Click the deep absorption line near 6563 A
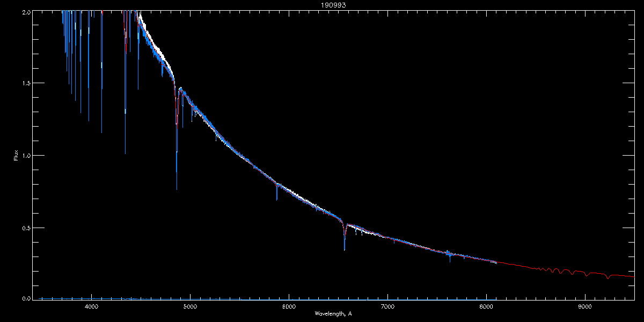The image size is (644, 322). 345,236
